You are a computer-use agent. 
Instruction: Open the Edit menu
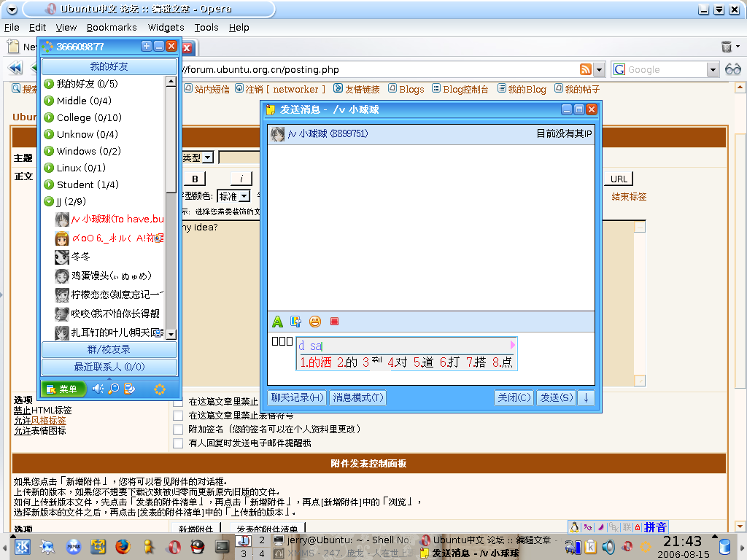[38, 28]
